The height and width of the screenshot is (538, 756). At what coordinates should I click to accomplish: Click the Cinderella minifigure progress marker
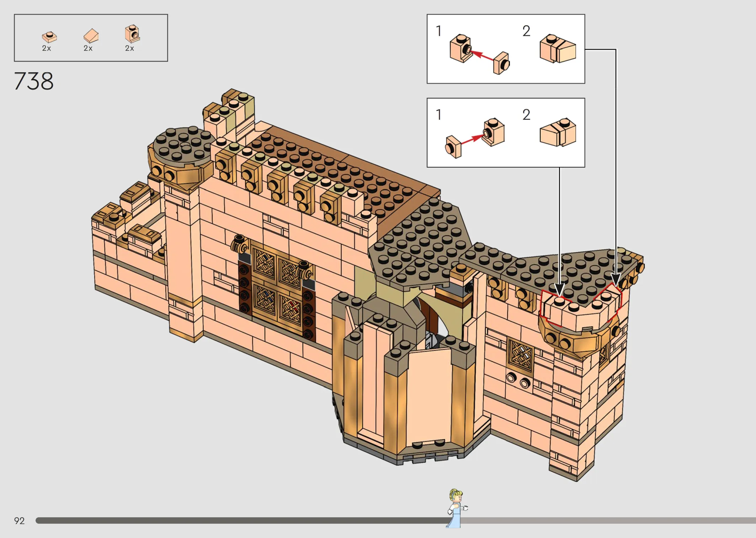pos(457,508)
